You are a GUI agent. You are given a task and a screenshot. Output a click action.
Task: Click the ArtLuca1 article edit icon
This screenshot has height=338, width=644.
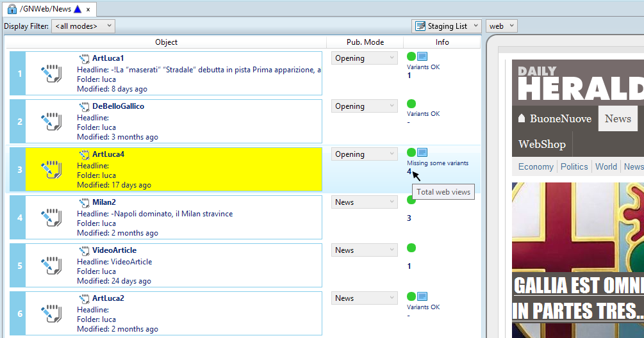coord(51,74)
